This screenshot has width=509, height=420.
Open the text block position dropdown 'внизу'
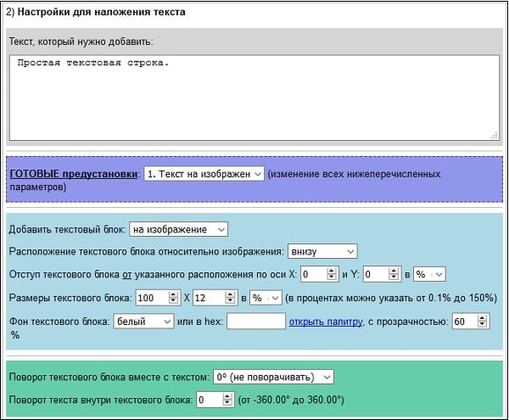[322, 251]
